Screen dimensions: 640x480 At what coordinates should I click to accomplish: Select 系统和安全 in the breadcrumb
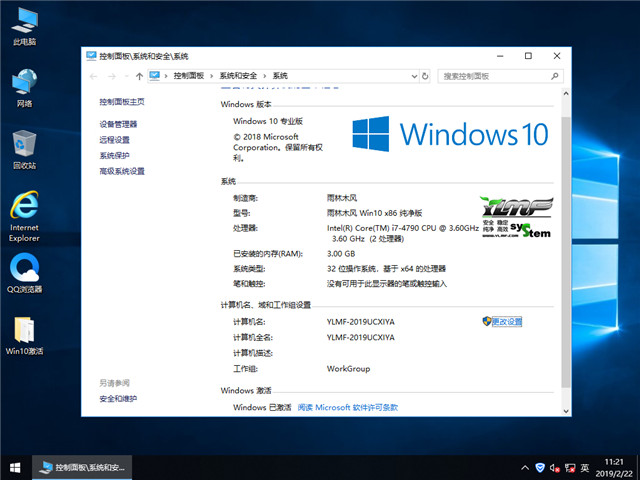pyautogui.click(x=238, y=76)
